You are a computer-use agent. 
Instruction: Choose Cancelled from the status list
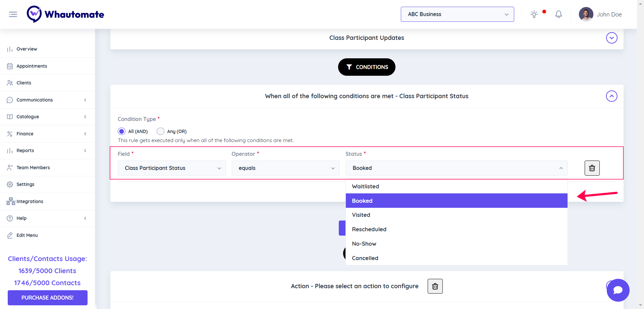pyautogui.click(x=365, y=258)
